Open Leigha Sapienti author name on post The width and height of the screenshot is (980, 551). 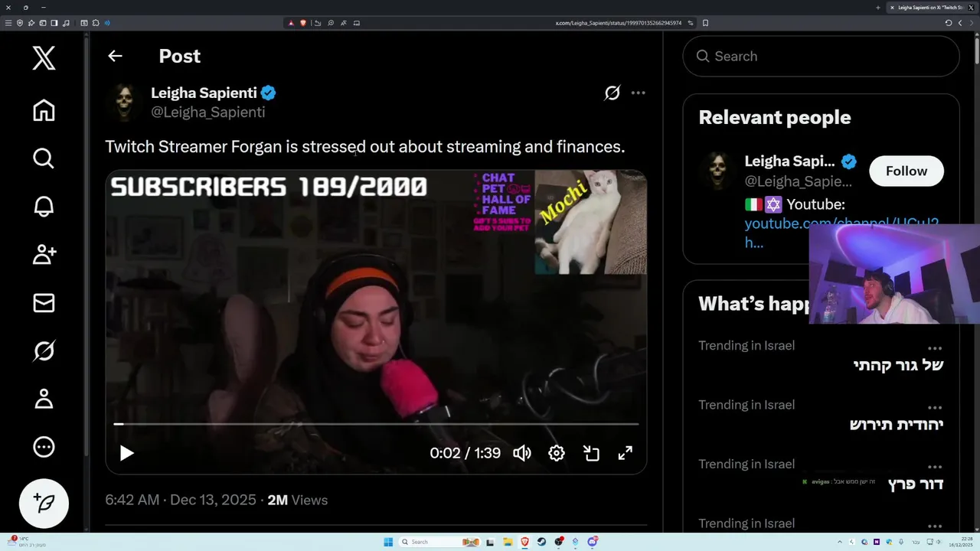click(x=204, y=93)
